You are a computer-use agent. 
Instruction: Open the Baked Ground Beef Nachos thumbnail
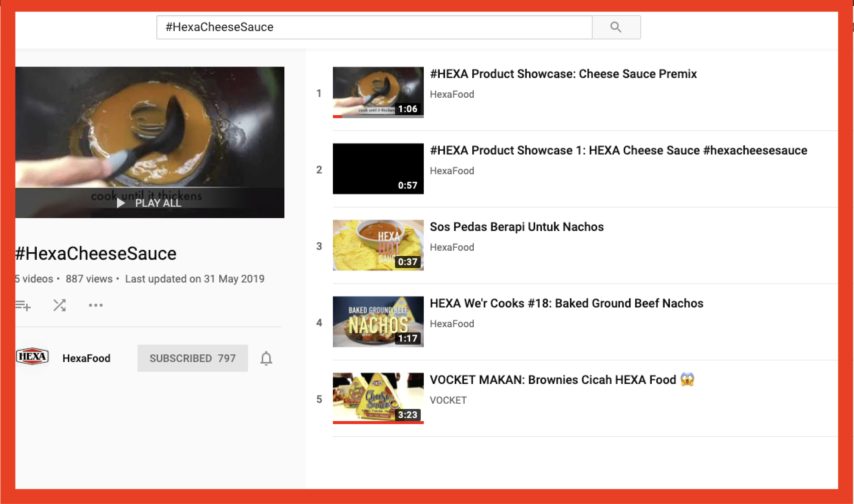point(378,322)
